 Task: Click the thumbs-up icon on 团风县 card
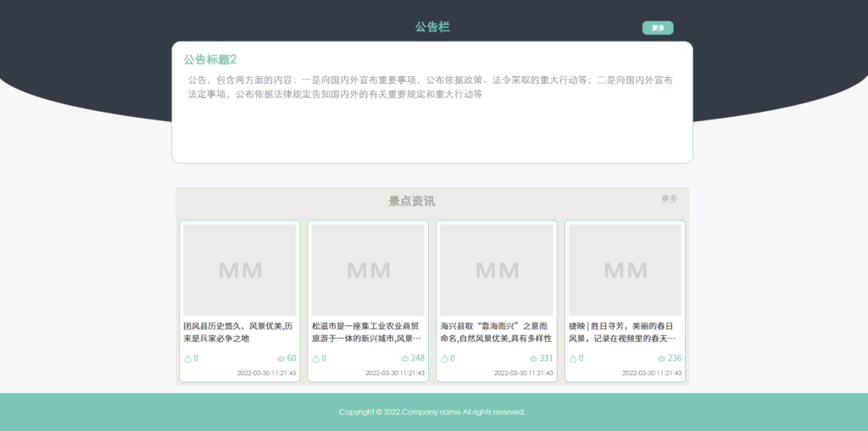pos(187,358)
